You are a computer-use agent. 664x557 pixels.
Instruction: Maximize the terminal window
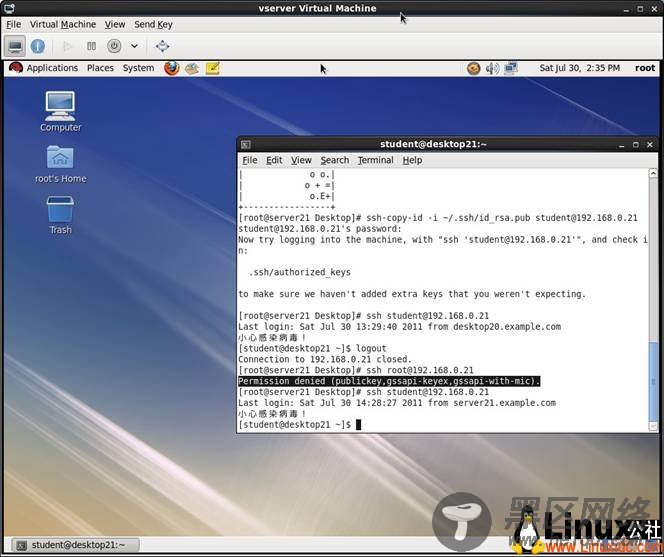pyautogui.click(x=636, y=145)
